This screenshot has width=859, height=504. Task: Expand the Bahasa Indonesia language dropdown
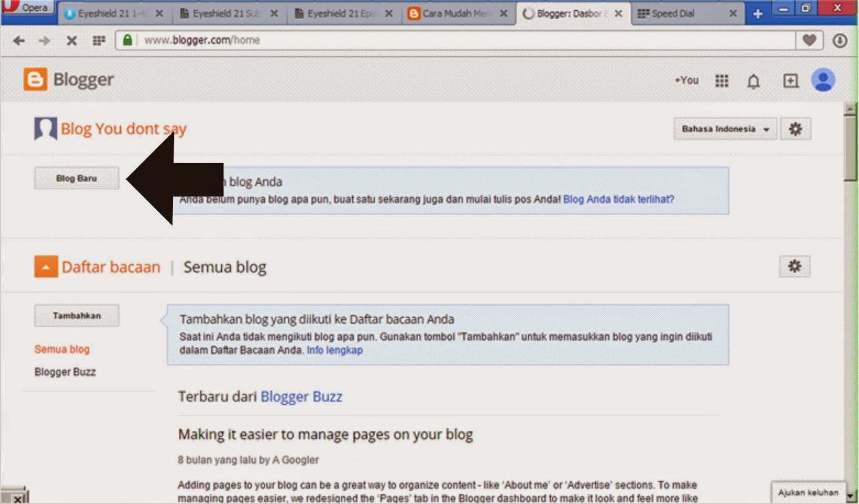click(x=725, y=129)
